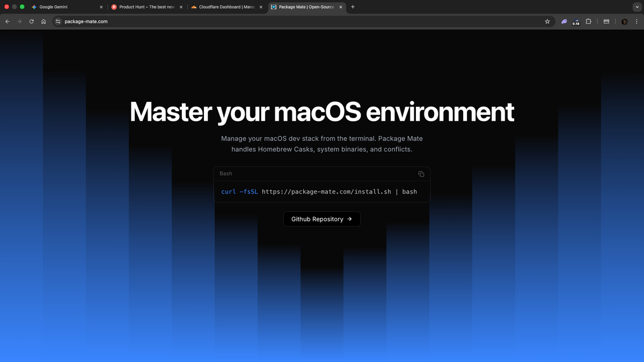
Task: Open the Extensions puzzle piece menu
Action: 589,21
